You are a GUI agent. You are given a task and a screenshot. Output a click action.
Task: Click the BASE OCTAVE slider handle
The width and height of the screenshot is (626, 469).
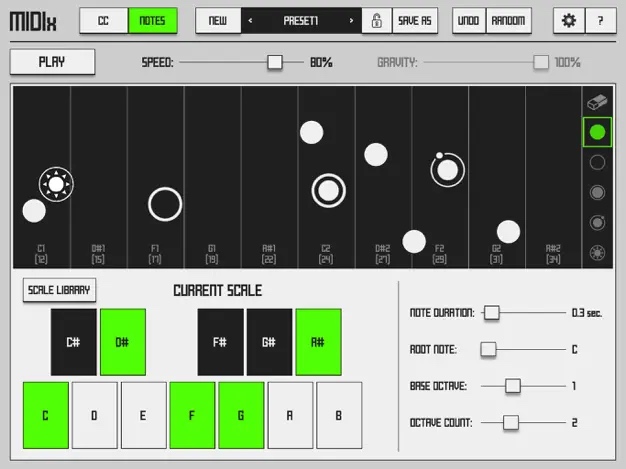pyautogui.click(x=513, y=386)
